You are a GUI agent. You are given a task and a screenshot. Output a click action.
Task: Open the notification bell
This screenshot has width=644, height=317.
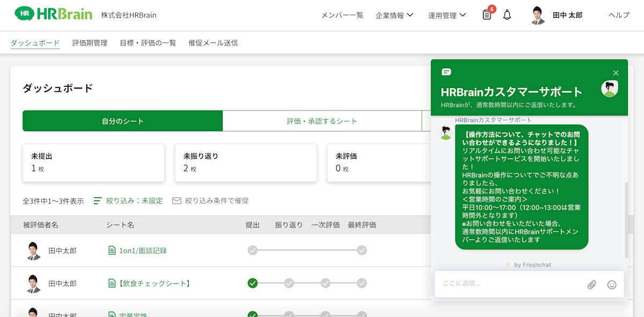[507, 15]
